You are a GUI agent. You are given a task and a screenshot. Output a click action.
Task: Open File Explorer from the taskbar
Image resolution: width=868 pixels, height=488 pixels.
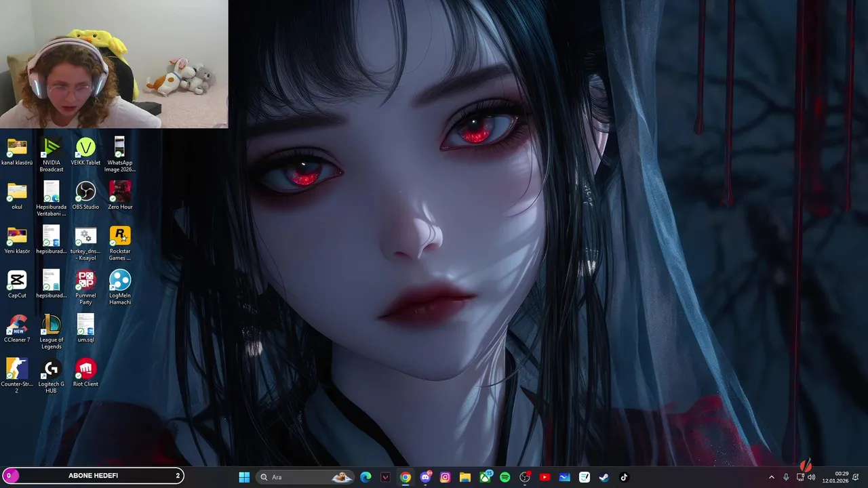click(x=465, y=477)
